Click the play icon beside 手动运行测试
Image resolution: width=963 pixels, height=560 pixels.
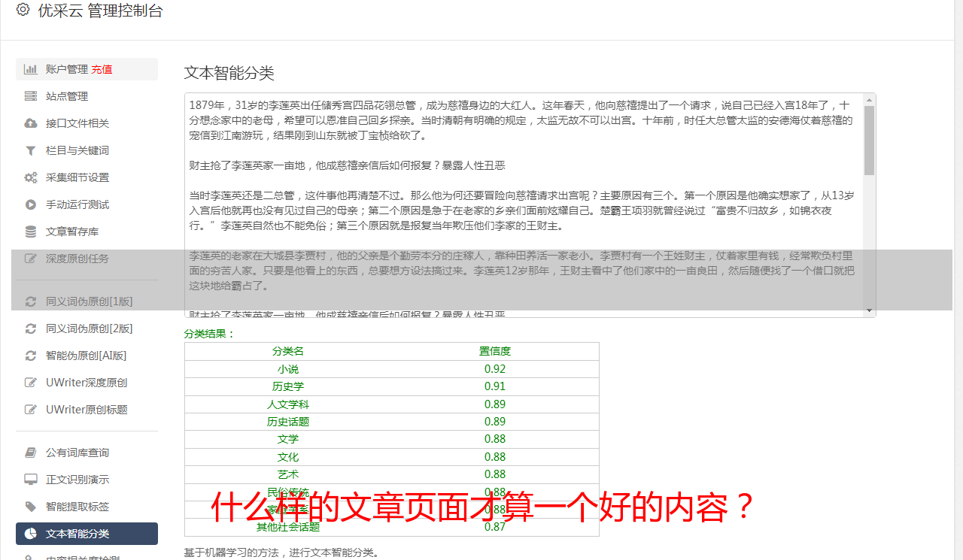pos(31,204)
